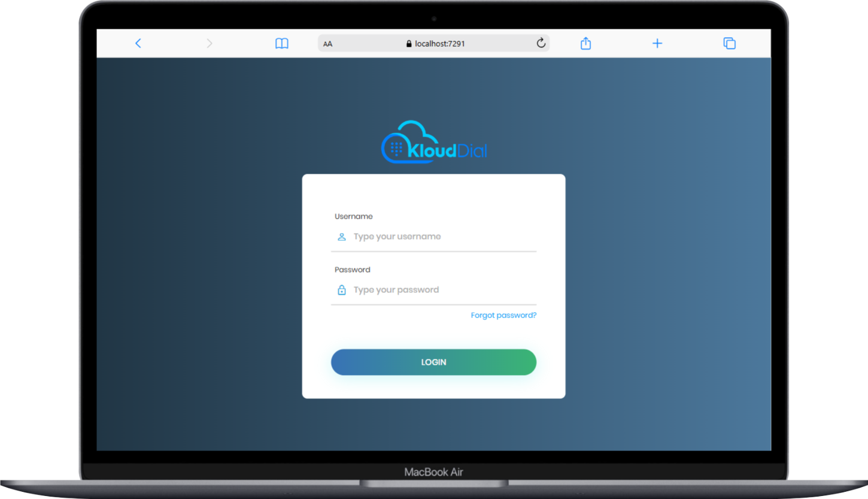Open the 'Forgot password?' link
Screen dimensions: 868x499
pyautogui.click(x=503, y=315)
